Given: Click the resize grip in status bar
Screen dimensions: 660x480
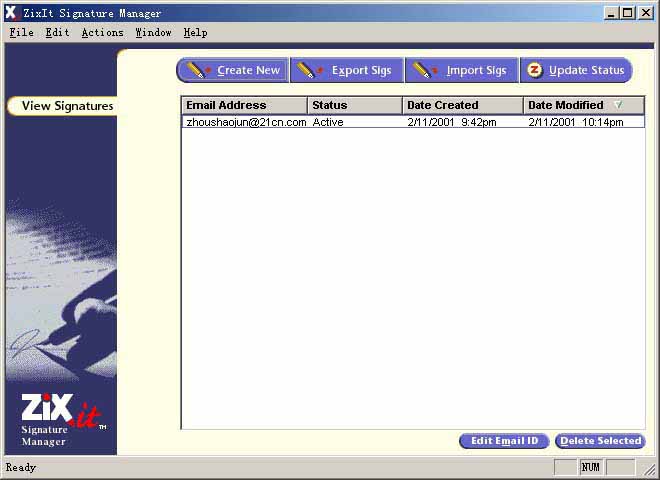Looking at the screenshot, I should pyautogui.click(x=649, y=469).
